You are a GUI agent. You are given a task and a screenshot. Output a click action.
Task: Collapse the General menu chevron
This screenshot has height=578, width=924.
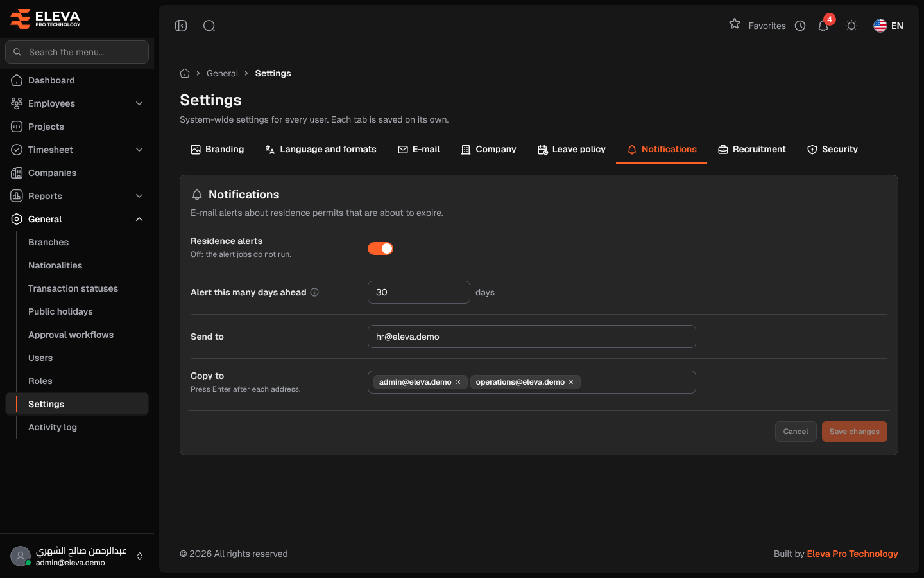pyautogui.click(x=139, y=219)
